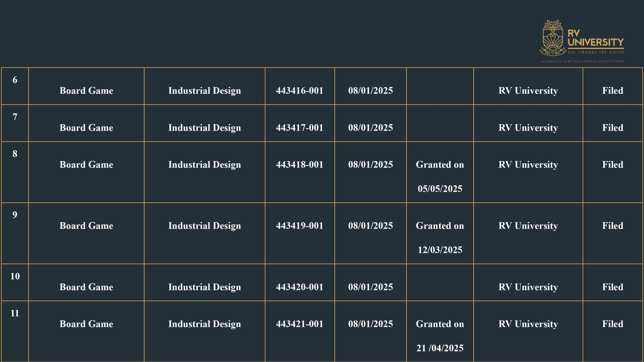Select 'Board Game' in the 443419-001 row
Viewport: 644px width, 362px height.
click(86, 226)
